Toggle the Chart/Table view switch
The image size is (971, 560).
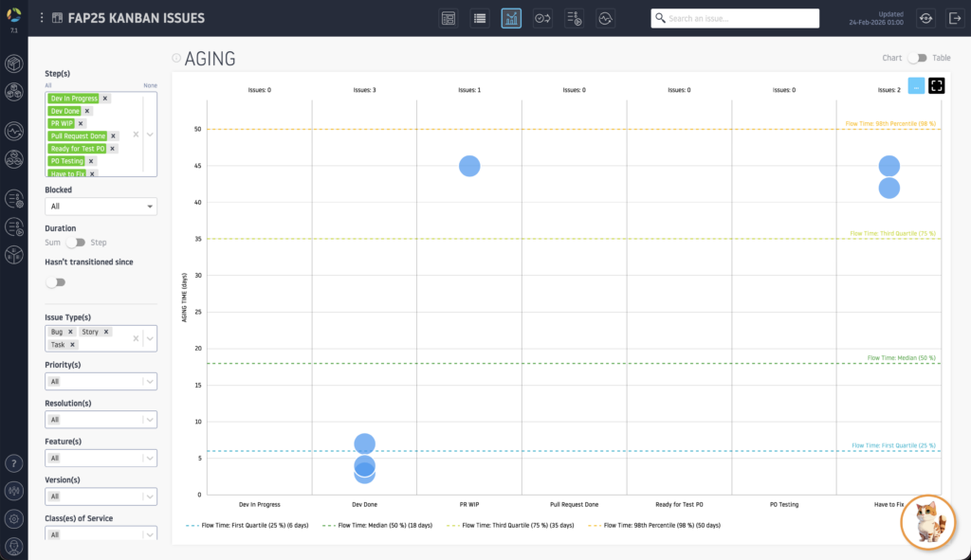tap(917, 58)
